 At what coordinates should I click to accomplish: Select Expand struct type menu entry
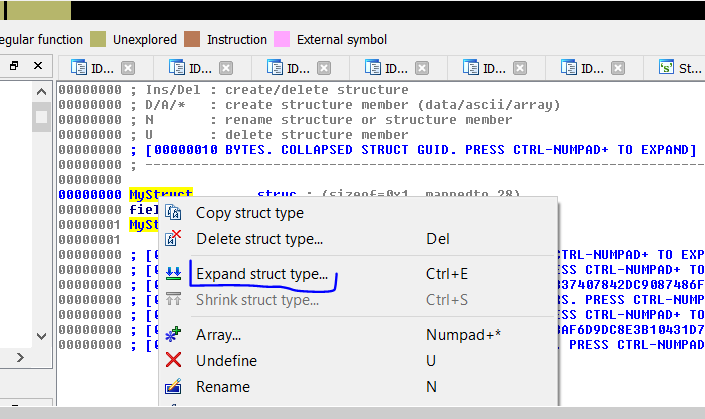(261, 274)
